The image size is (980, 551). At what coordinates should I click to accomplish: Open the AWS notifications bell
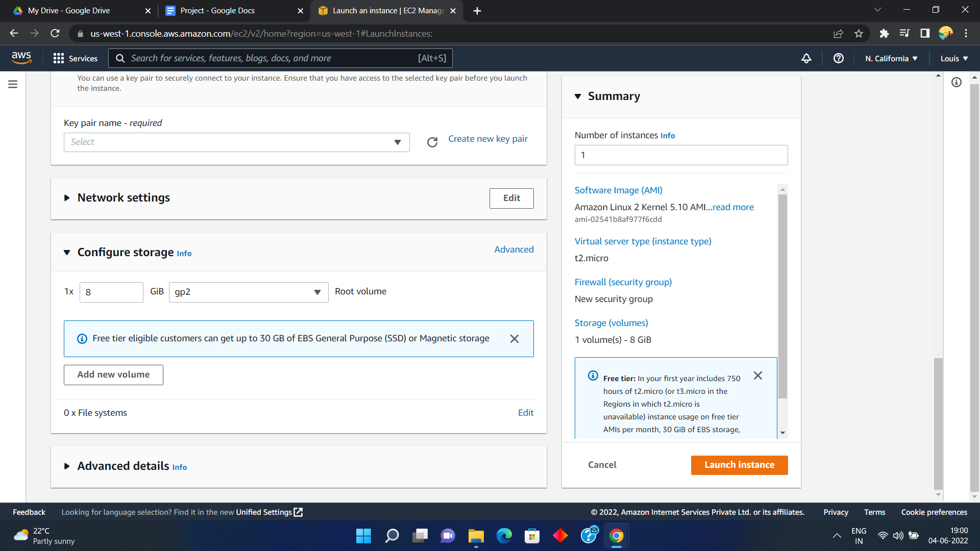coord(806,58)
